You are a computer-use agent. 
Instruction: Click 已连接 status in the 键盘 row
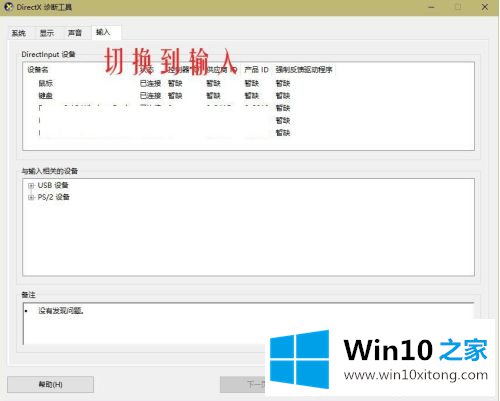pyautogui.click(x=150, y=96)
